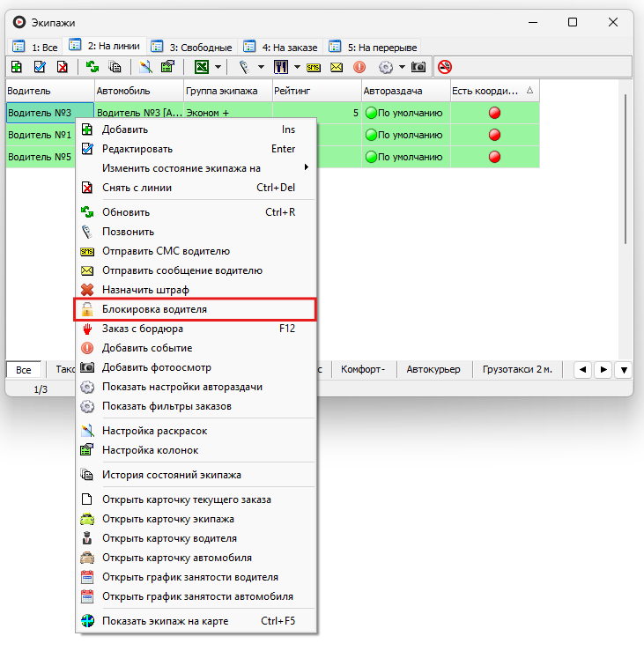Open dropdown arrow beside the gear icon

point(402,67)
